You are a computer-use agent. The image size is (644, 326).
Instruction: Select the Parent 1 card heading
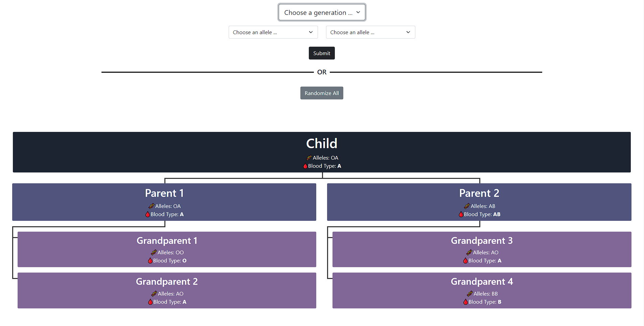164,193
